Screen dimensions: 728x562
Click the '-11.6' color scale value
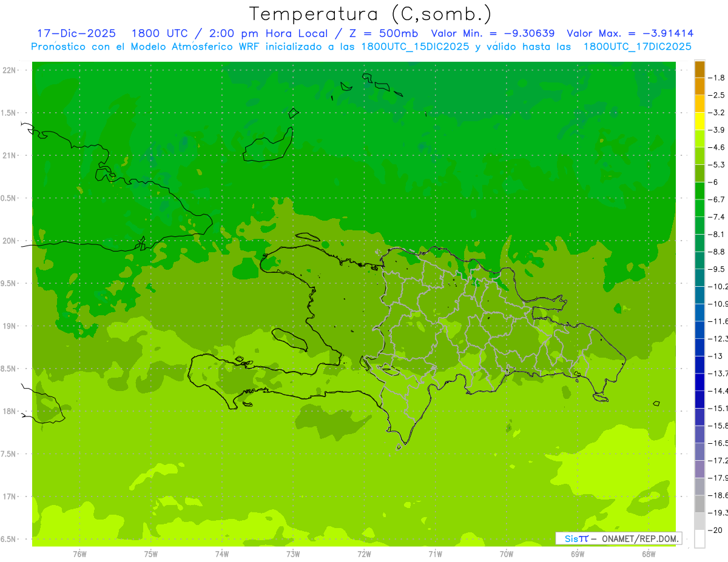[x=718, y=321]
